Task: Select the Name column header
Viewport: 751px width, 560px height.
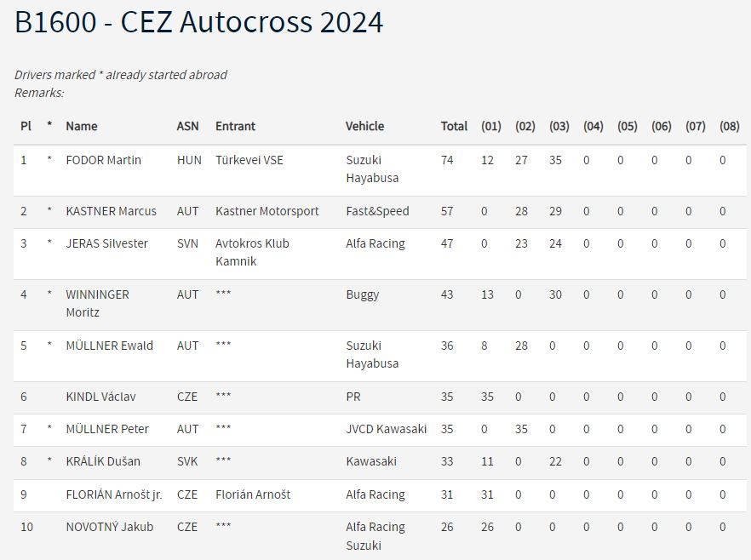Action: click(82, 126)
